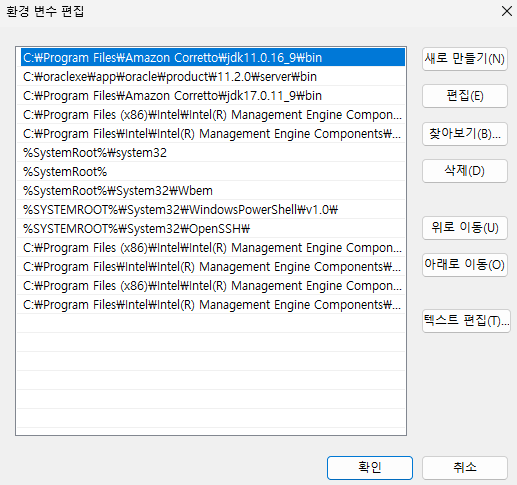Viewport: 517px width, 485px height.
Task: Select the %SystemRoot%\system32 entry
Action: coord(211,153)
